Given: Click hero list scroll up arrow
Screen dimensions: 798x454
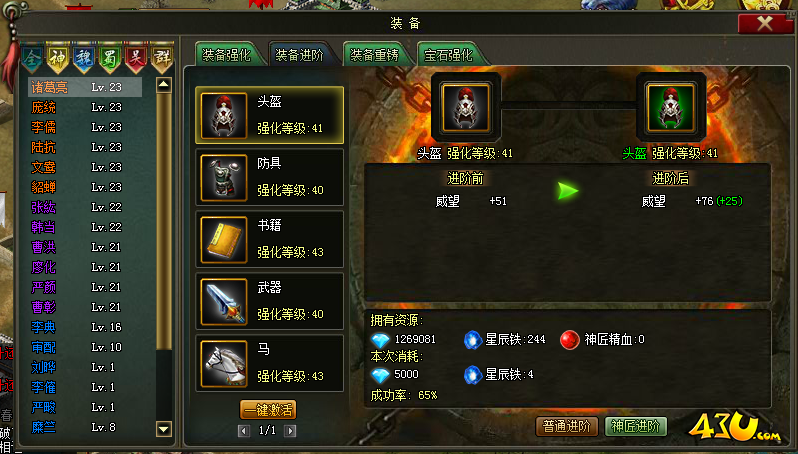Looking at the screenshot, I should pyautogui.click(x=164, y=84).
